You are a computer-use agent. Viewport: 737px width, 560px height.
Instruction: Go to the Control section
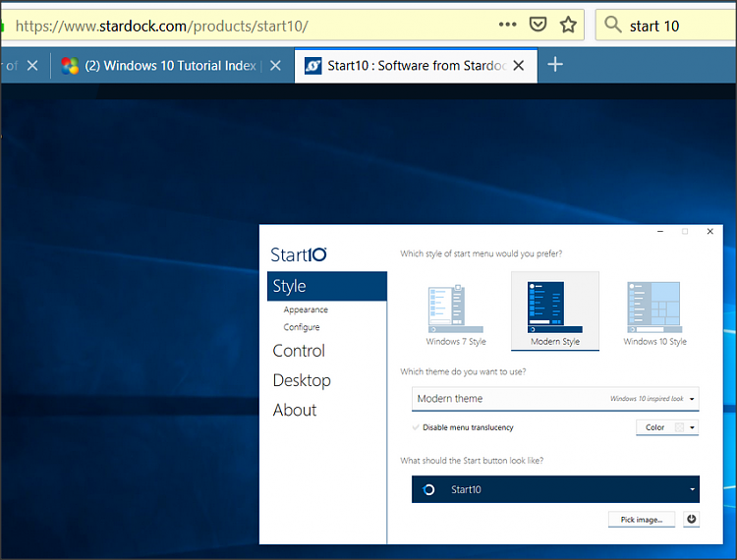[299, 351]
